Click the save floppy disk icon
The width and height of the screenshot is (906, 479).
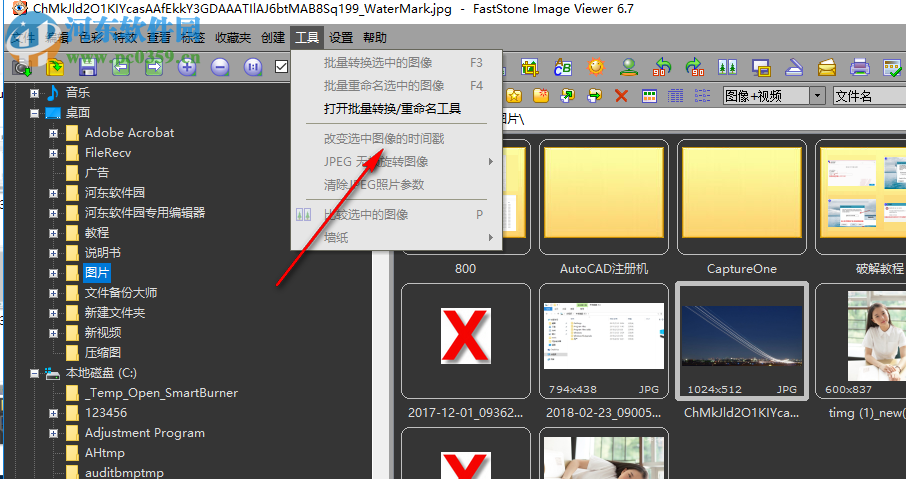click(88, 67)
